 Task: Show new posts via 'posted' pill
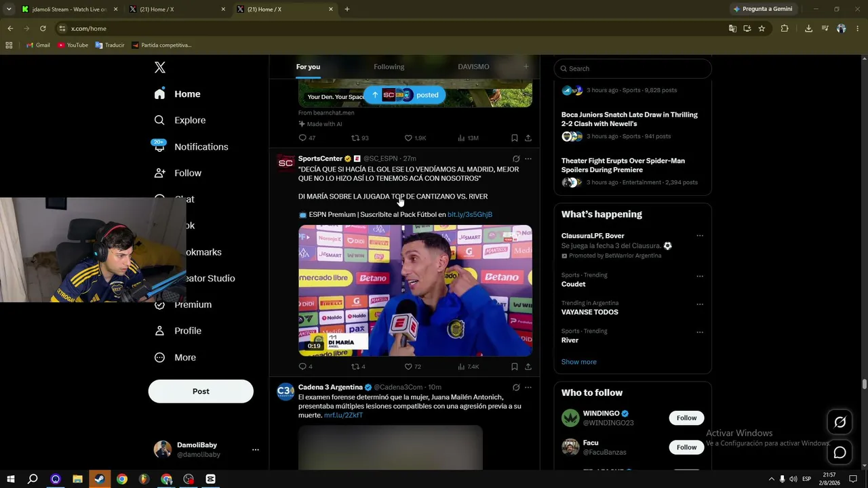pos(405,95)
